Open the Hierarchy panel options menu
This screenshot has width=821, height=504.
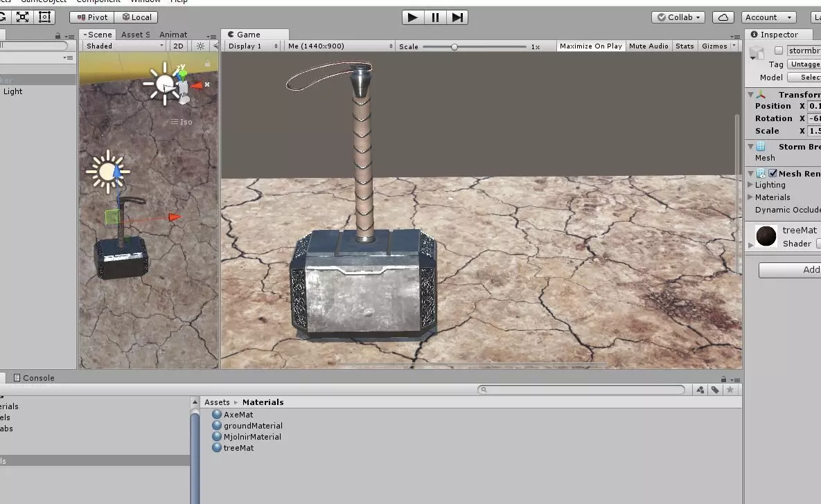[x=70, y=36]
